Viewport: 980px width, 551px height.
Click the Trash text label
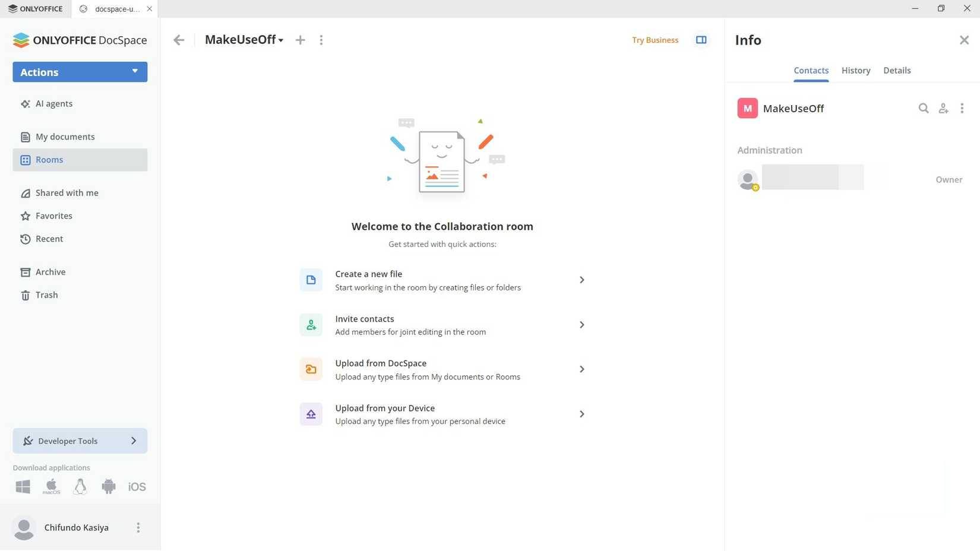coord(47,296)
